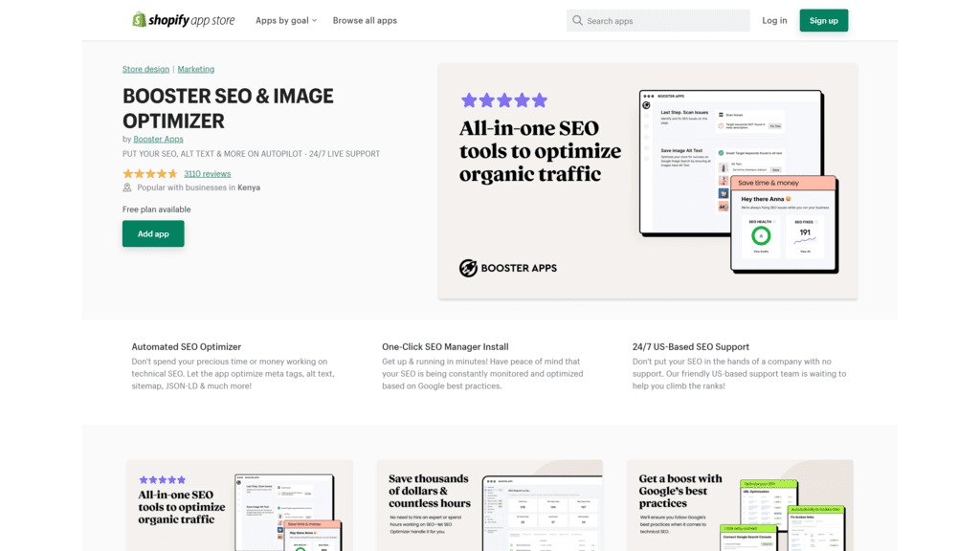Click the yellow star rating icons
980x551 pixels.
tap(150, 174)
